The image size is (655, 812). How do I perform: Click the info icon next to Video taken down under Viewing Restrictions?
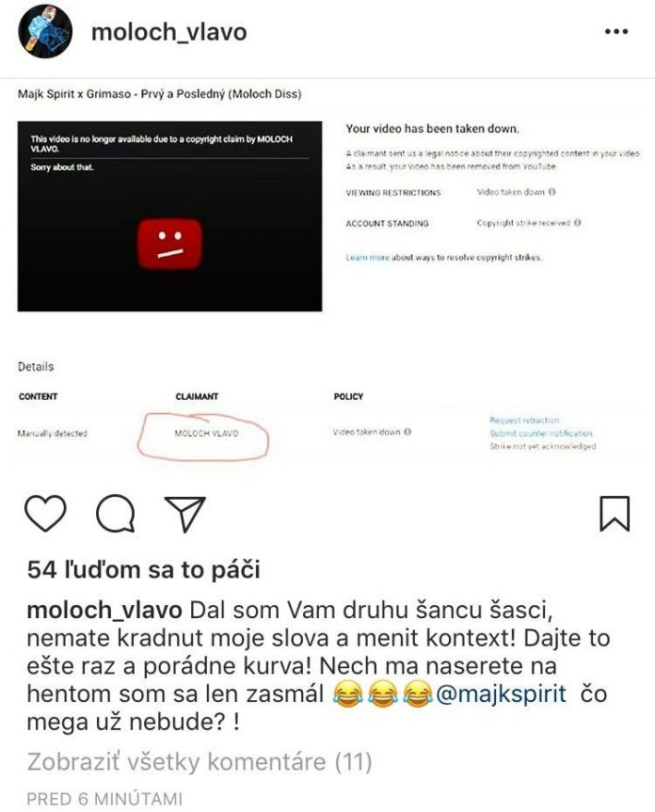(x=552, y=192)
